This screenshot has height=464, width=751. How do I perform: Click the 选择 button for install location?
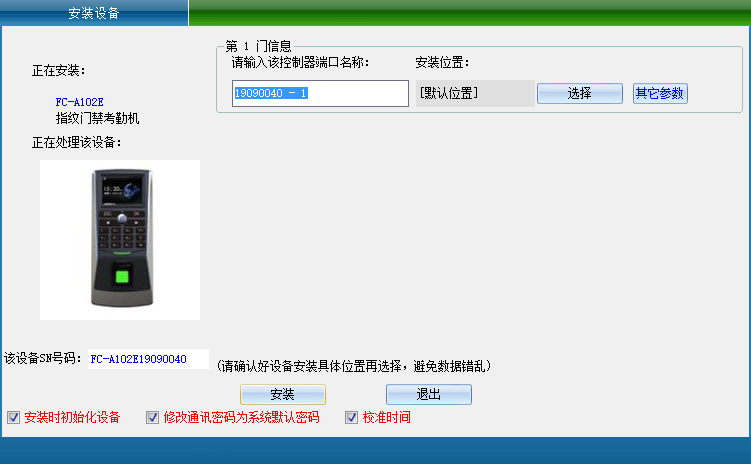579,93
